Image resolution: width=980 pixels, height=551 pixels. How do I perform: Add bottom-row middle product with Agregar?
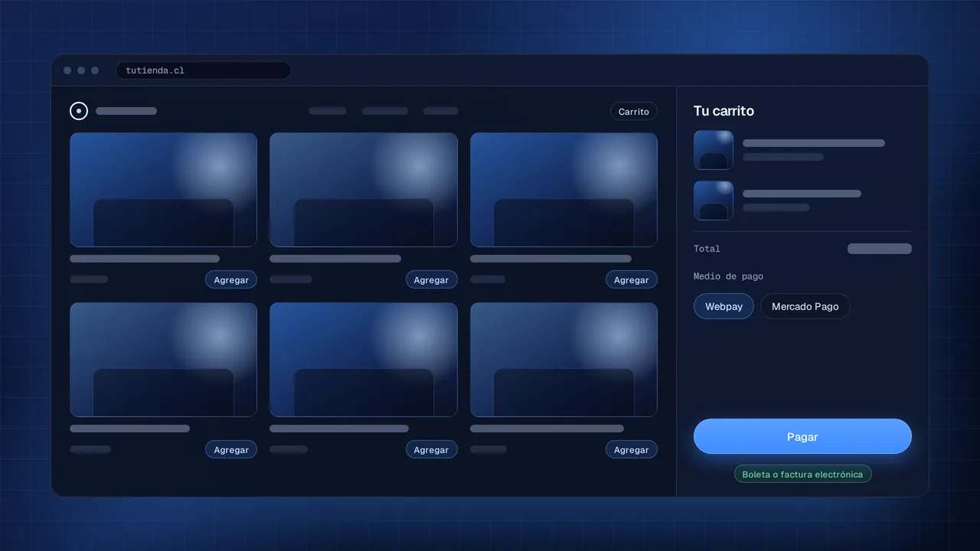(x=431, y=450)
